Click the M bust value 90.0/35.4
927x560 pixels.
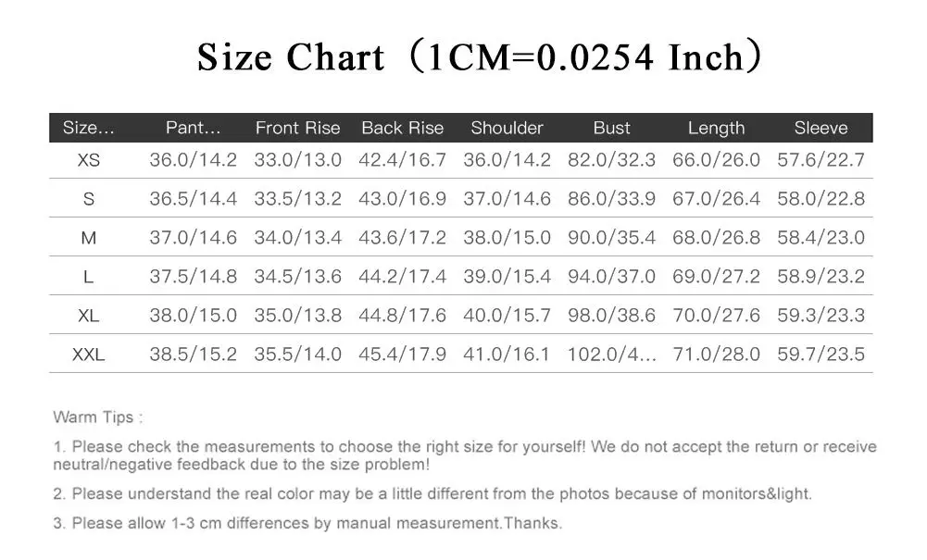[x=611, y=238]
